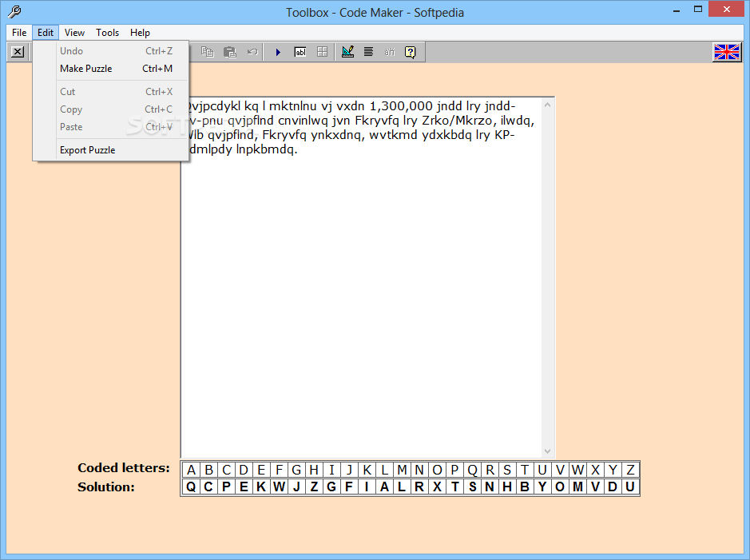Select the Copy toolbar icon
The width and height of the screenshot is (750, 560).
pos(207,51)
